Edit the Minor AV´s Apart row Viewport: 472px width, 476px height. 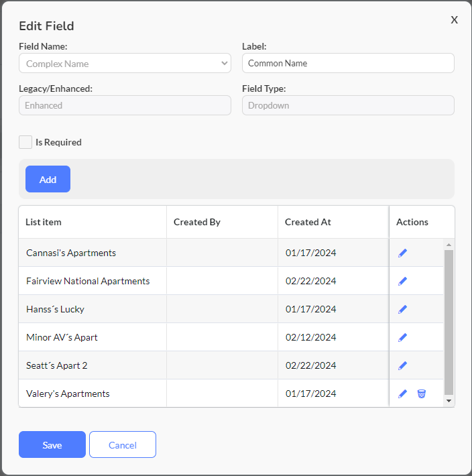tap(402, 337)
